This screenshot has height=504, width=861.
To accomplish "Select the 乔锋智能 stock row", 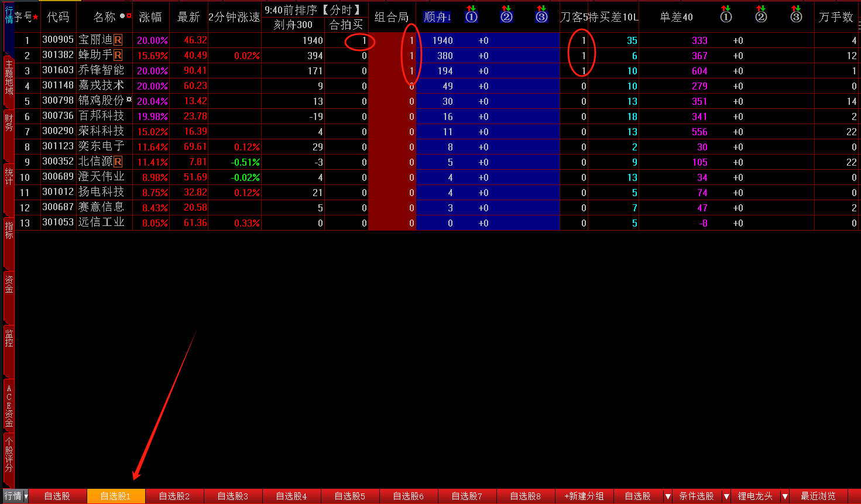I will [101, 71].
